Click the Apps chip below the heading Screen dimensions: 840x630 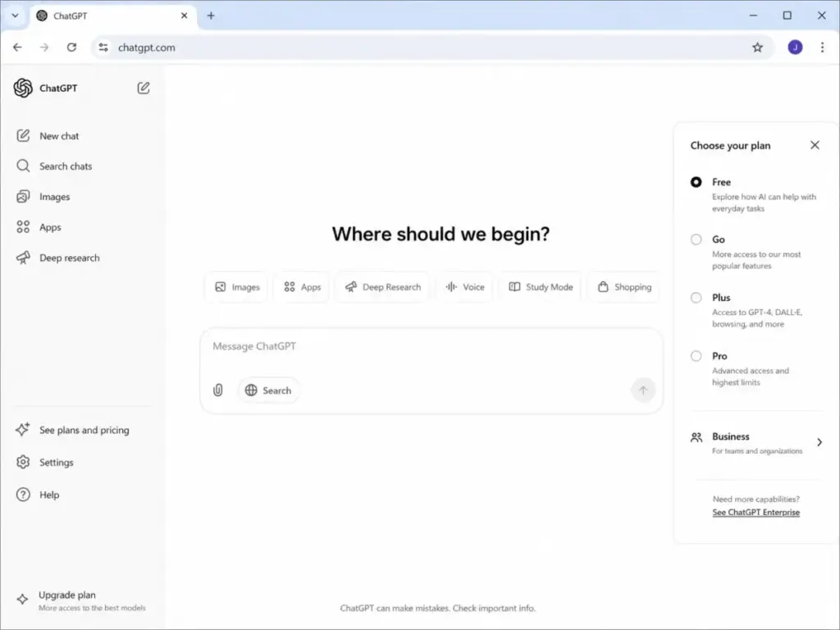click(x=302, y=287)
